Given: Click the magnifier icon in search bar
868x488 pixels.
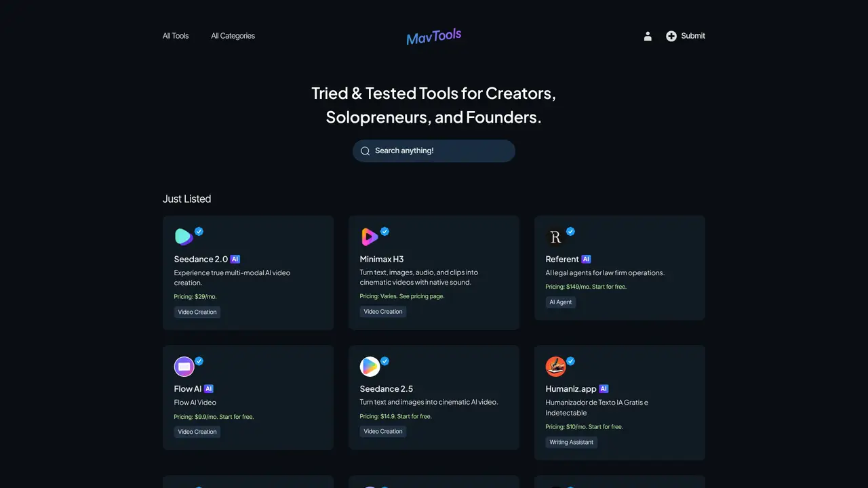Looking at the screenshot, I should pyautogui.click(x=365, y=151).
